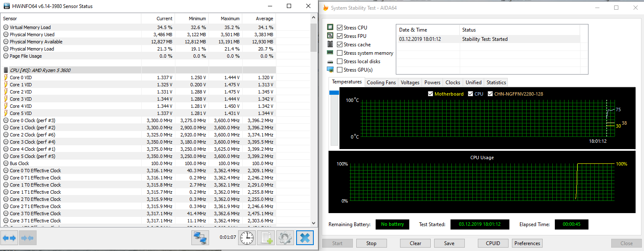The width and height of the screenshot is (644, 251).
Task: Select the Core 4 Clock (perf #1) row
Action: [139, 149]
